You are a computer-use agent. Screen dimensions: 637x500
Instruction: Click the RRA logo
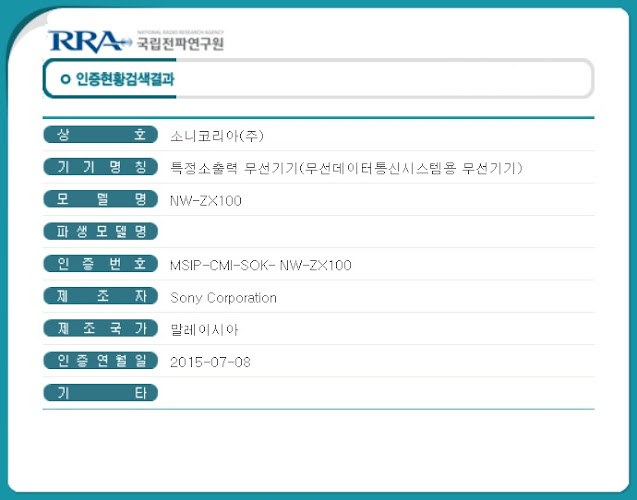(x=90, y=41)
